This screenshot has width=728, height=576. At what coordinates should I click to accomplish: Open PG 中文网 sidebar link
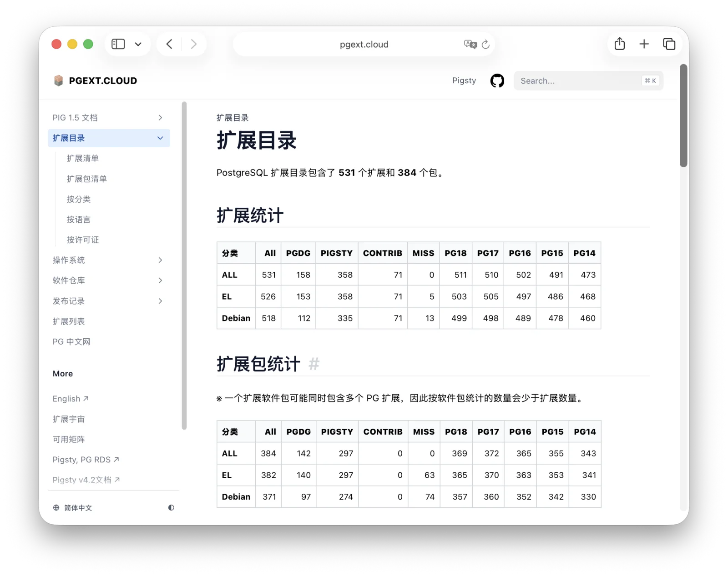[71, 341]
